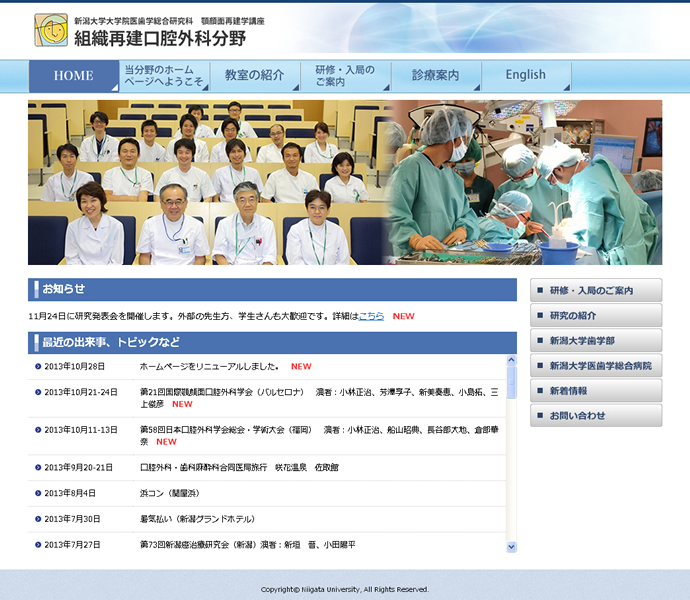Open sidebar button 新潟大学歯学部
This screenshot has width=690, height=600.
point(596,340)
